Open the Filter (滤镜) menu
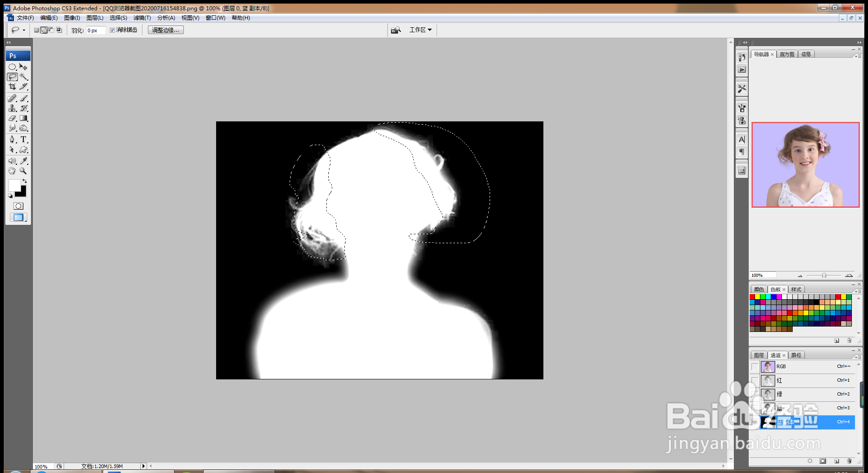The height and width of the screenshot is (473, 868). pyautogui.click(x=142, y=18)
